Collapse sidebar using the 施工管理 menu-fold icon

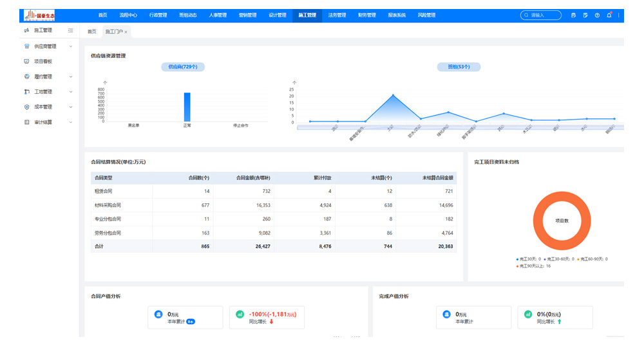70,30
